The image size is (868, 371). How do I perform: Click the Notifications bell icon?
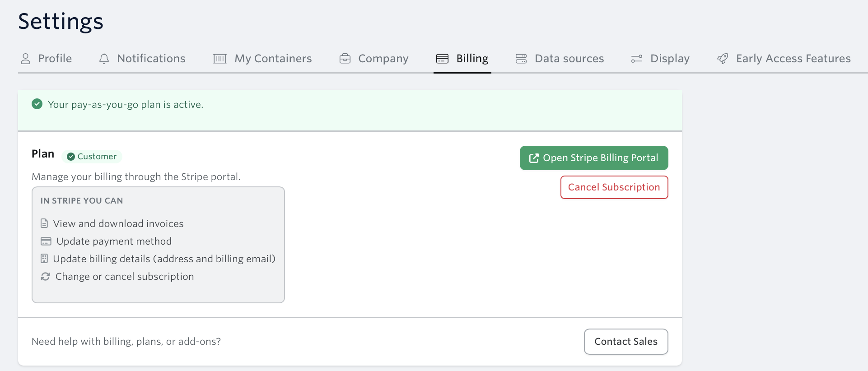104,59
